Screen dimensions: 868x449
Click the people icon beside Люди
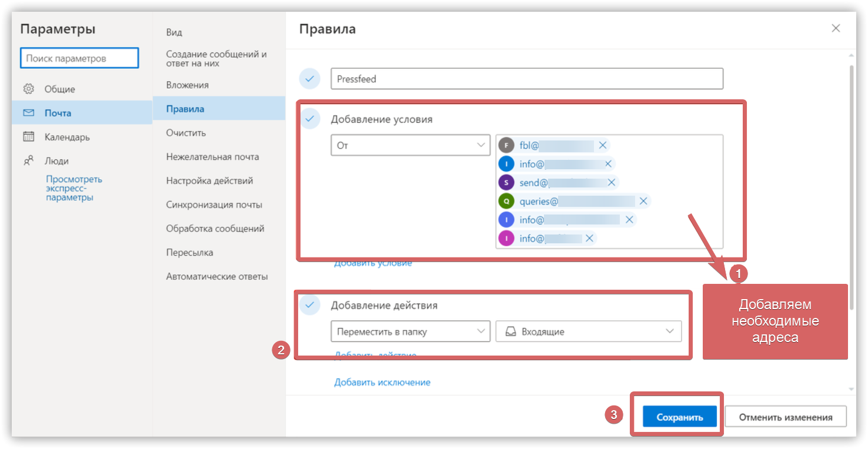click(x=28, y=161)
